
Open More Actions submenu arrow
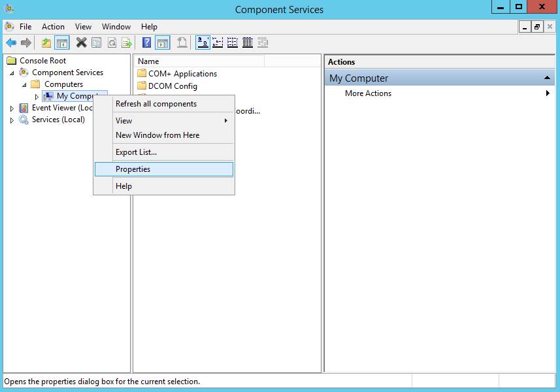coord(548,93)
